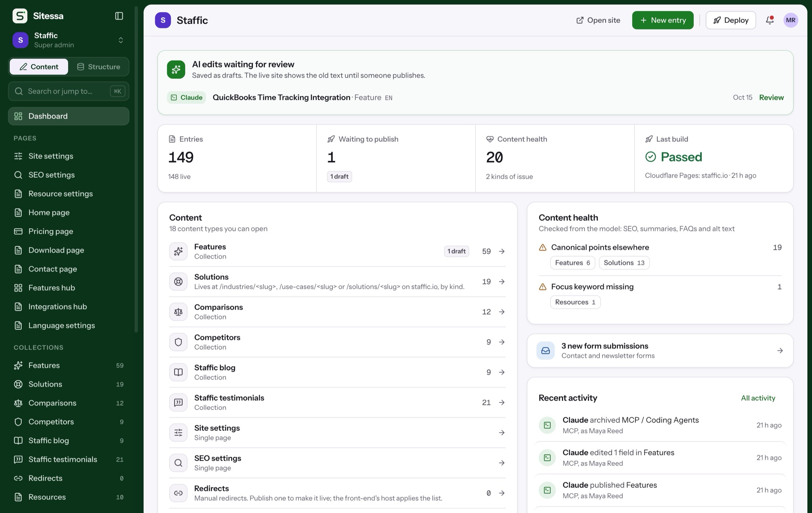Click the Staffic testimonials quote icon in Content list
The width and height of the screenshot is (812, 513).
178,402
